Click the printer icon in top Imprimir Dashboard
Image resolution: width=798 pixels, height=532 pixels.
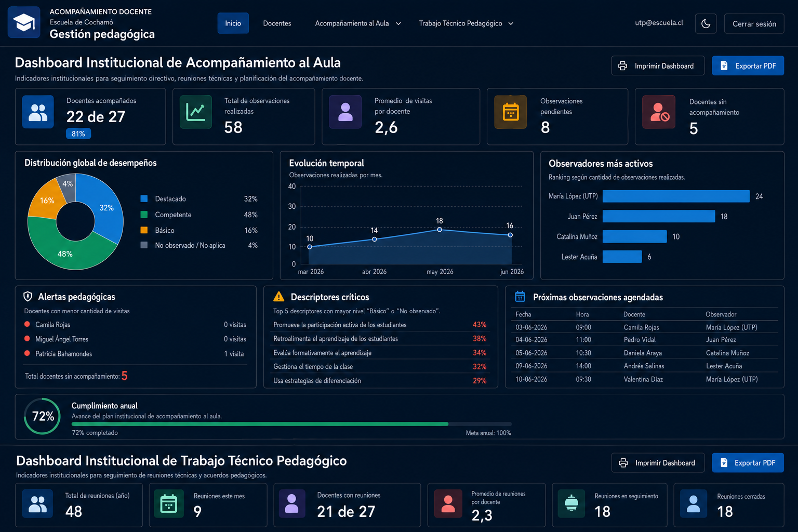pyautogui.click(x=622, y=66)
